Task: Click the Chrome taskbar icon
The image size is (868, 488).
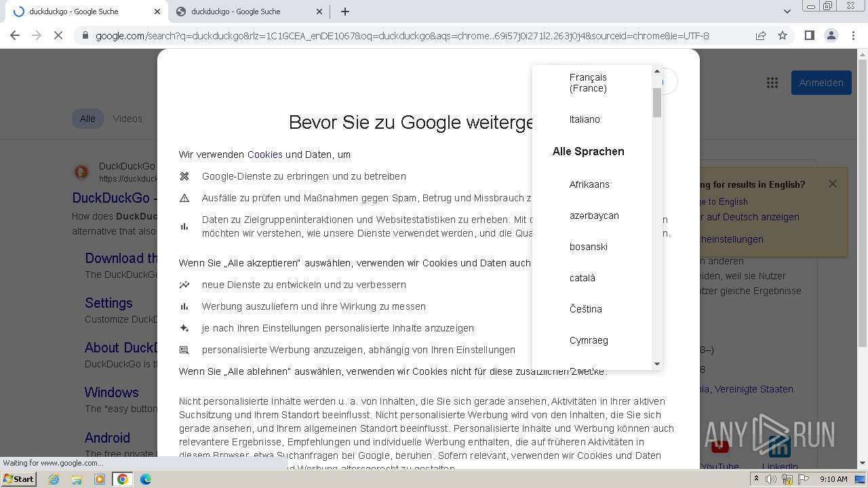Action: [x=123, y=479]
